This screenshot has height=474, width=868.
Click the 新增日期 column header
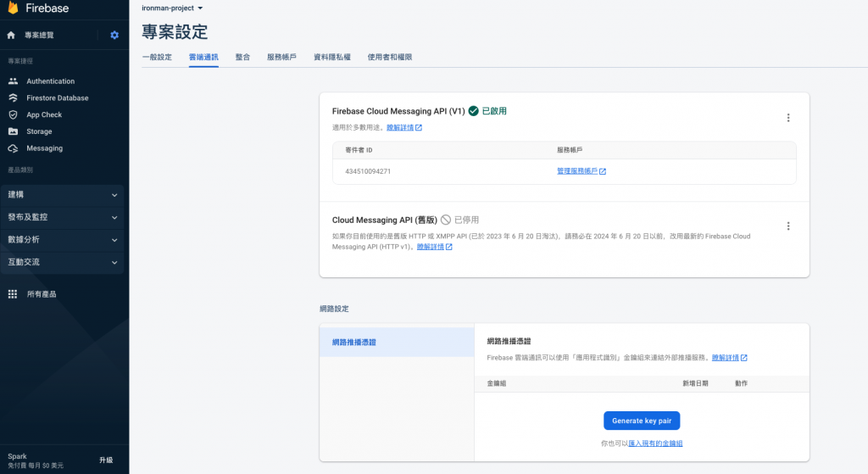point(695,383)
